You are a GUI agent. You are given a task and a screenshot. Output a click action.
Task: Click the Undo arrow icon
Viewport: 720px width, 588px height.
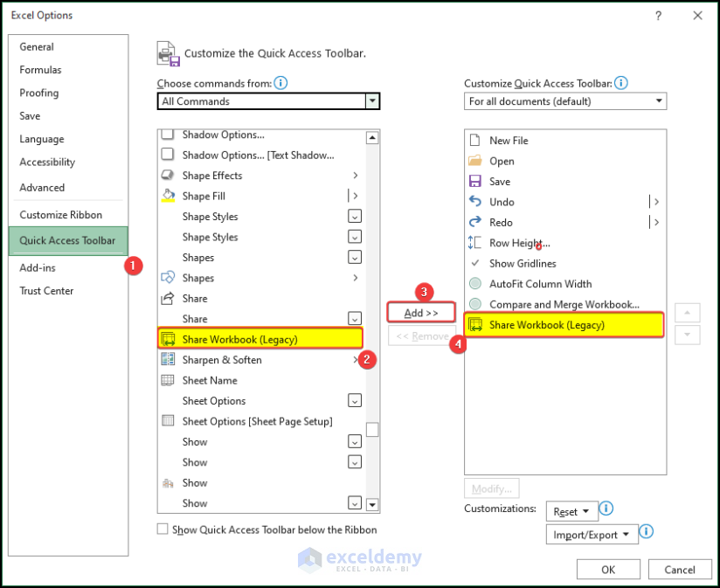coord(474,202)
